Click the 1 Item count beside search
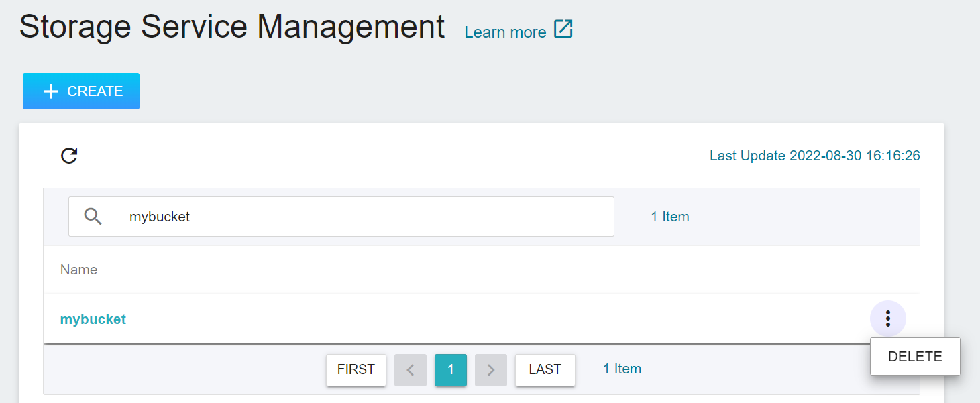980x403 pixels. pos(670,217)
